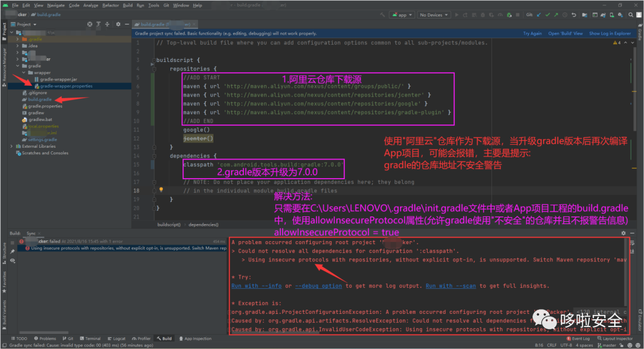The height and width of the screenshot is (349, 644).
Task: Open the AVD Manager device icon
Action: (612, 15)
